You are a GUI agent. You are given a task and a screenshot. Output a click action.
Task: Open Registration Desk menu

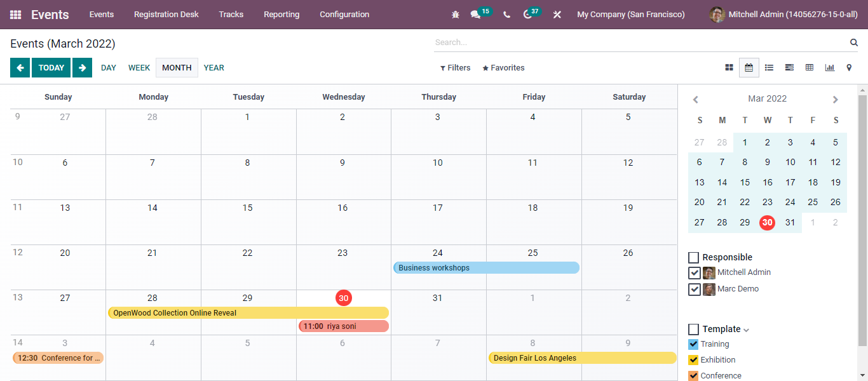pos(166,15)
